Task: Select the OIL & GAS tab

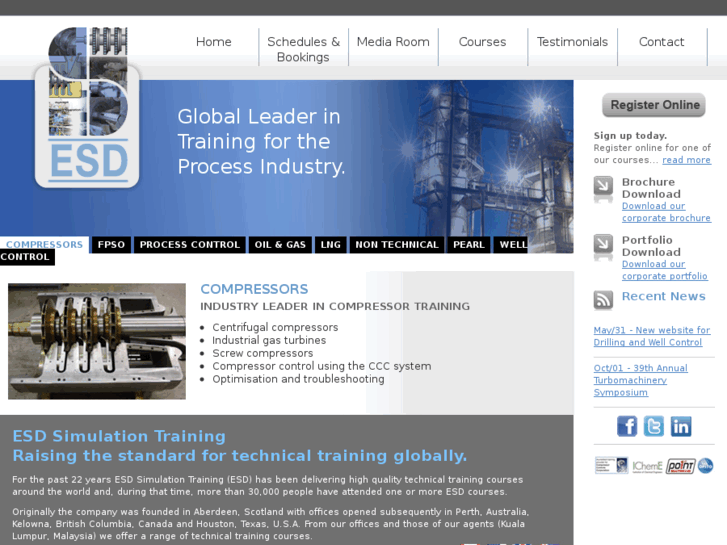Action: tap(280, 244)
